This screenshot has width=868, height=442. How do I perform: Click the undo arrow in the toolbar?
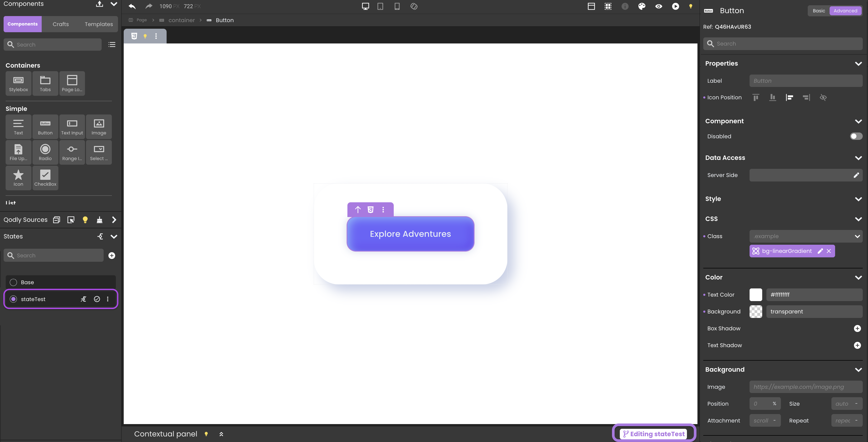tap(132, 6)
